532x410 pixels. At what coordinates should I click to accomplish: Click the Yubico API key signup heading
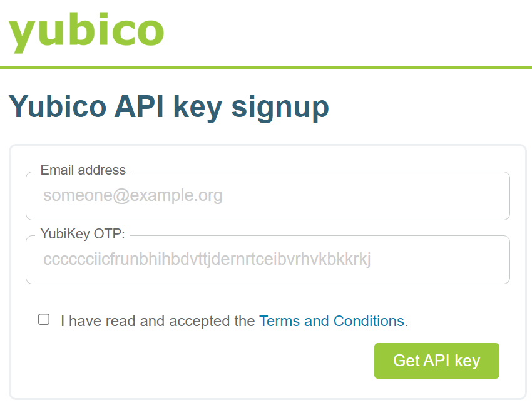point(168,107)
